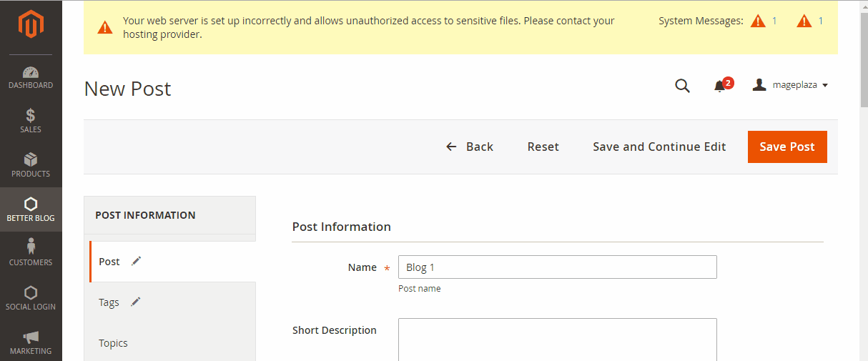Click the Reset button

click(543, 147)
